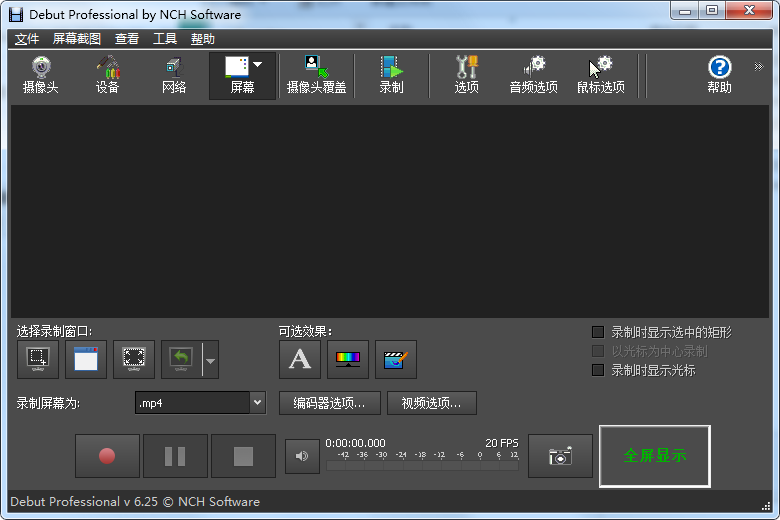Click the speaker volume icon

(x=302, y=456)
